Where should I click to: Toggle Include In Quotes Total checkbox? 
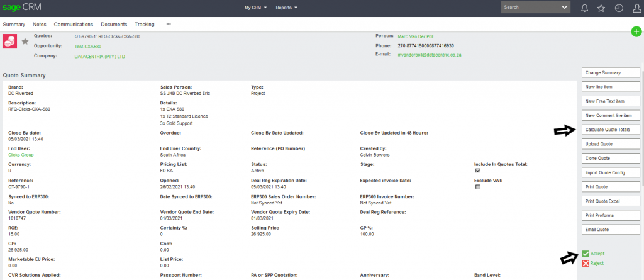tap(477, 171)
